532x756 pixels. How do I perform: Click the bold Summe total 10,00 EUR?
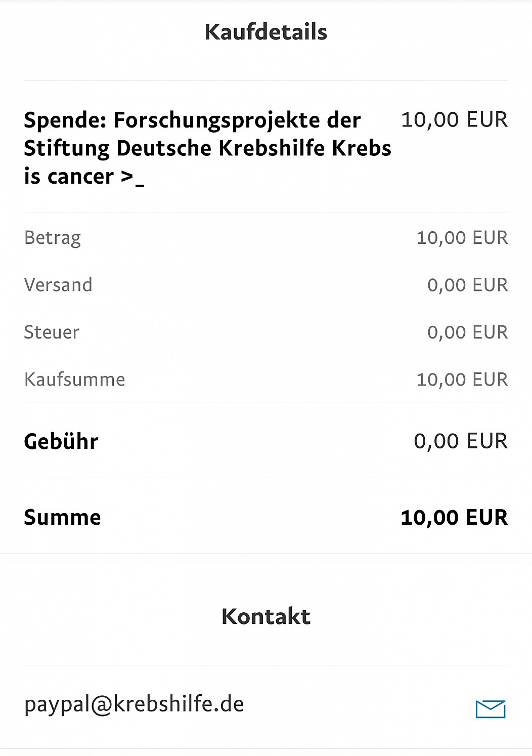point(454,517)
